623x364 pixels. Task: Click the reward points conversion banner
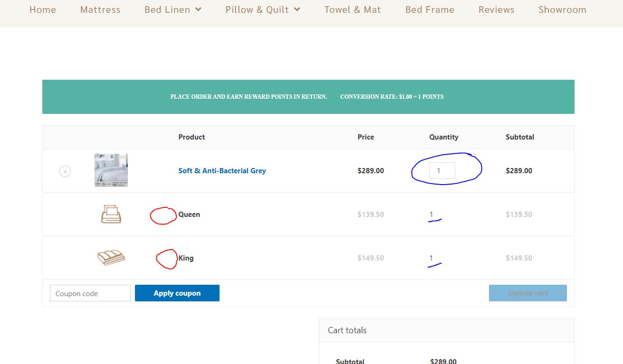point(308,97)
